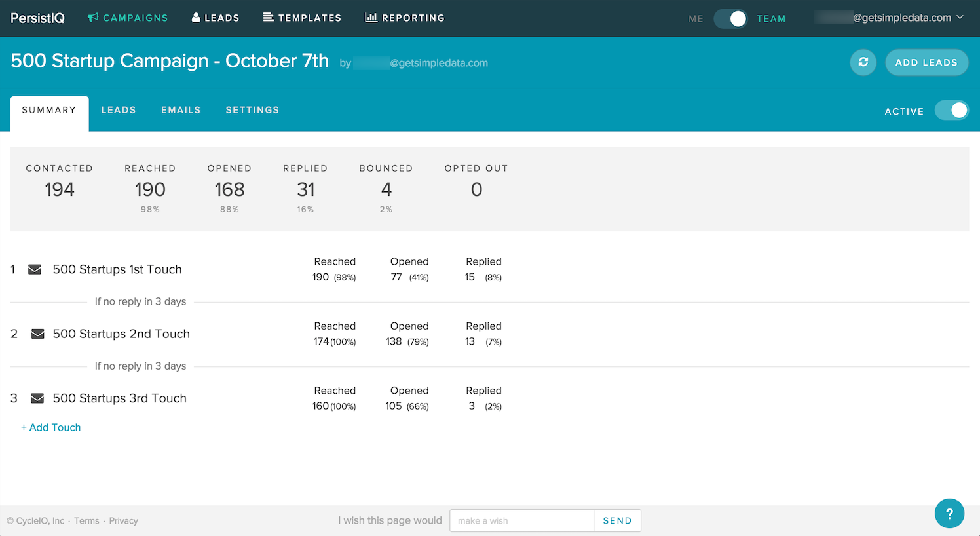The height and width of the screenshot is (536, 980).
Task: Open 500 Startups 2nd Touch step
Action: 121,334
